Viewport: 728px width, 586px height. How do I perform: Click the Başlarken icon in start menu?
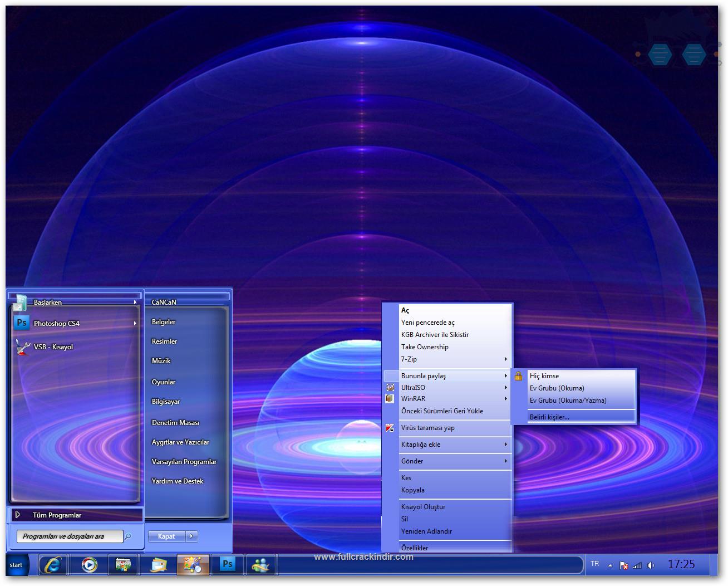point(21,302)
